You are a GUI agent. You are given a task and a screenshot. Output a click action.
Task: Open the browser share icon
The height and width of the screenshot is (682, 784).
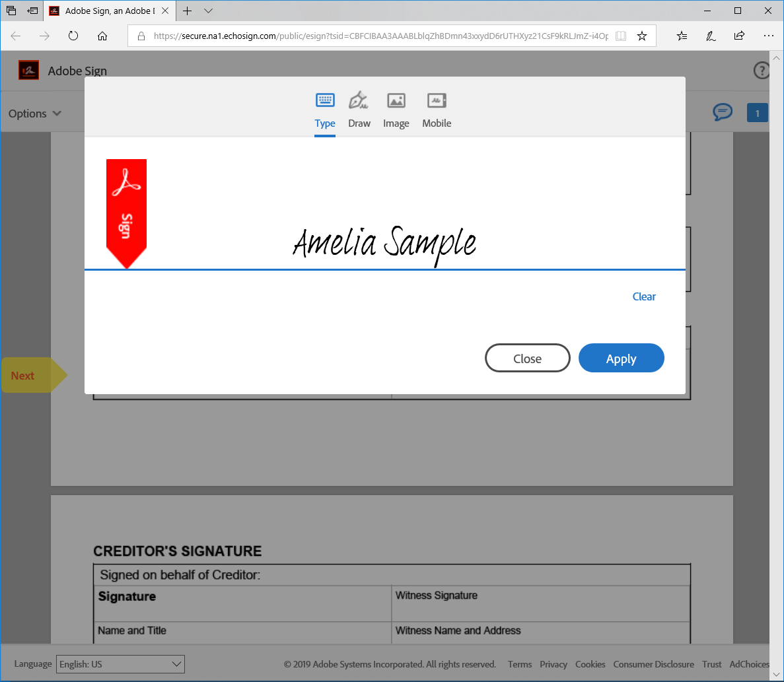click(739, 36)
